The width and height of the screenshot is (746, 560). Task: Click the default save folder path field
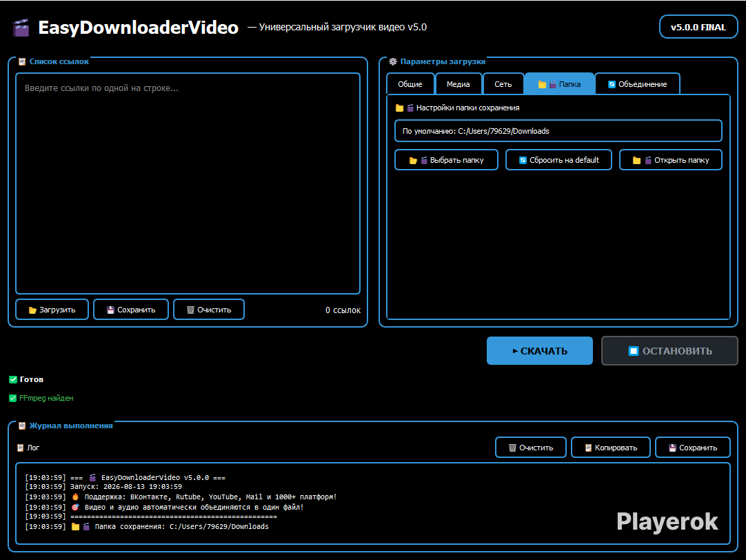(558, 131)
